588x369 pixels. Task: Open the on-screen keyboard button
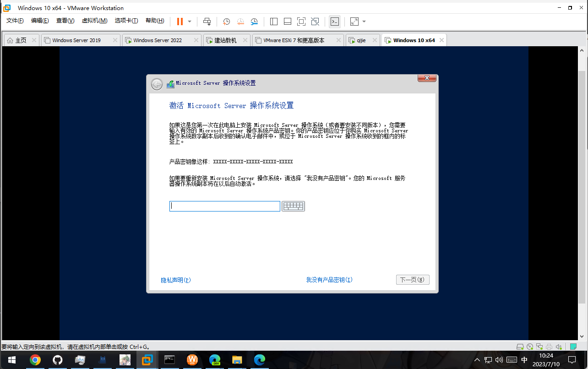293,206
